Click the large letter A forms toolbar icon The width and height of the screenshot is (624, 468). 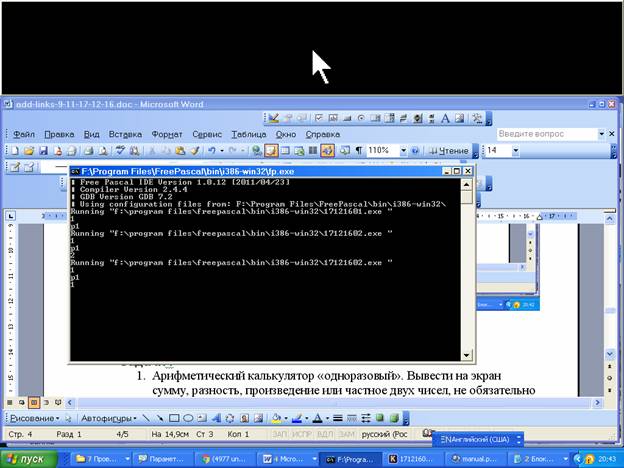coord(445,118)
